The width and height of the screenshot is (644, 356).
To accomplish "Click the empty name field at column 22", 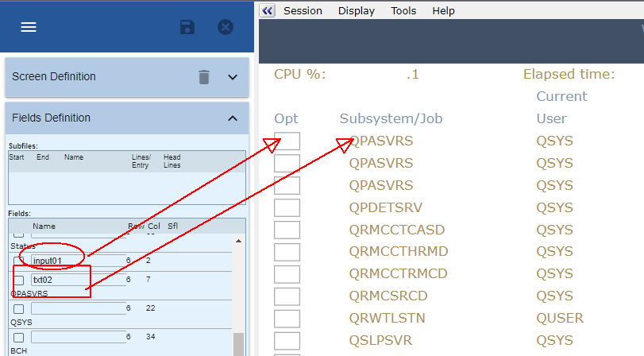I will coord(78,308).
